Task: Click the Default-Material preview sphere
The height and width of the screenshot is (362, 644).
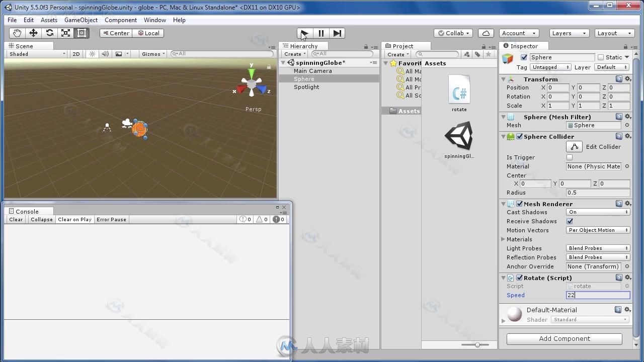Action: tap(515, 314)
